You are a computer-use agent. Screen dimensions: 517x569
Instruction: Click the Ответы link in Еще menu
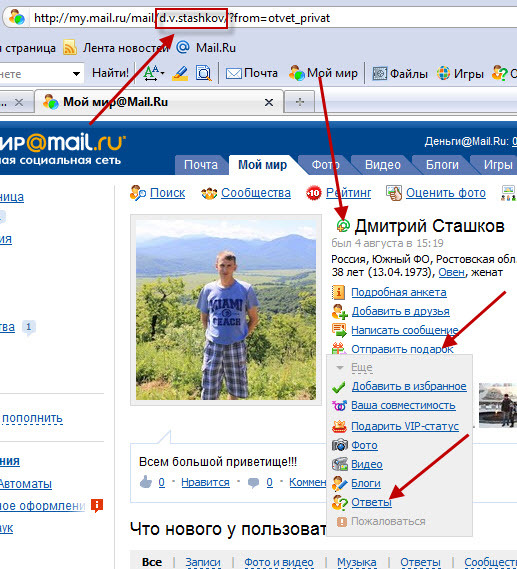tap(372, 502)
